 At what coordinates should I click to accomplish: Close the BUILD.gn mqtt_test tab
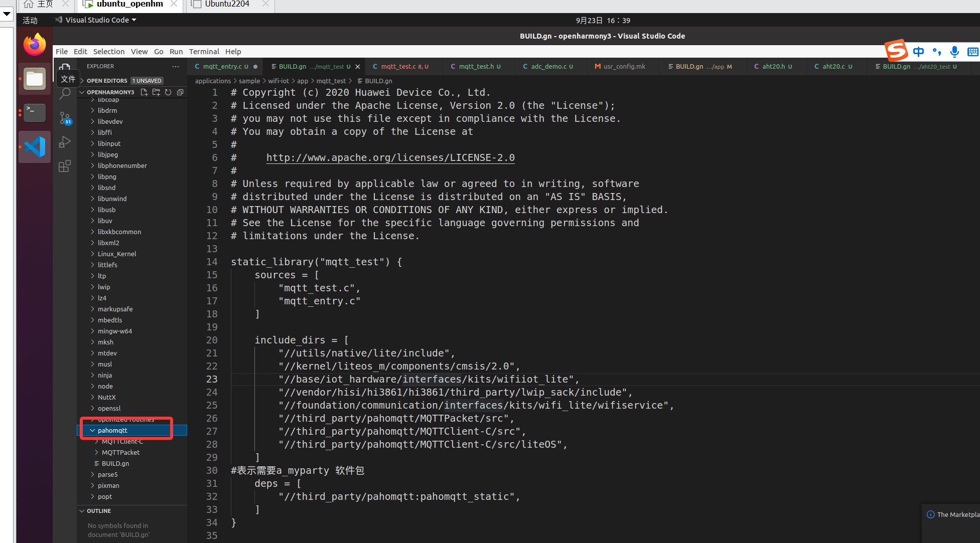click(358, 67)
